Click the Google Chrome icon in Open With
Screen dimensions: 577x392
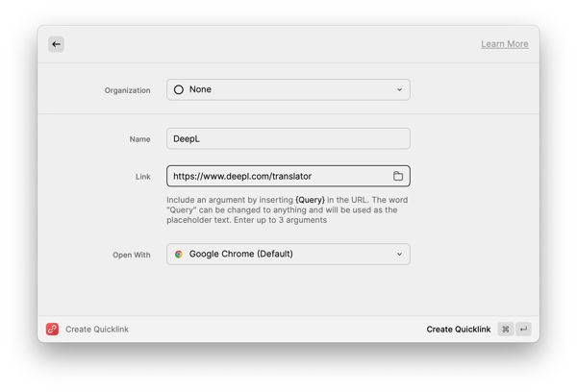(179, 254)
